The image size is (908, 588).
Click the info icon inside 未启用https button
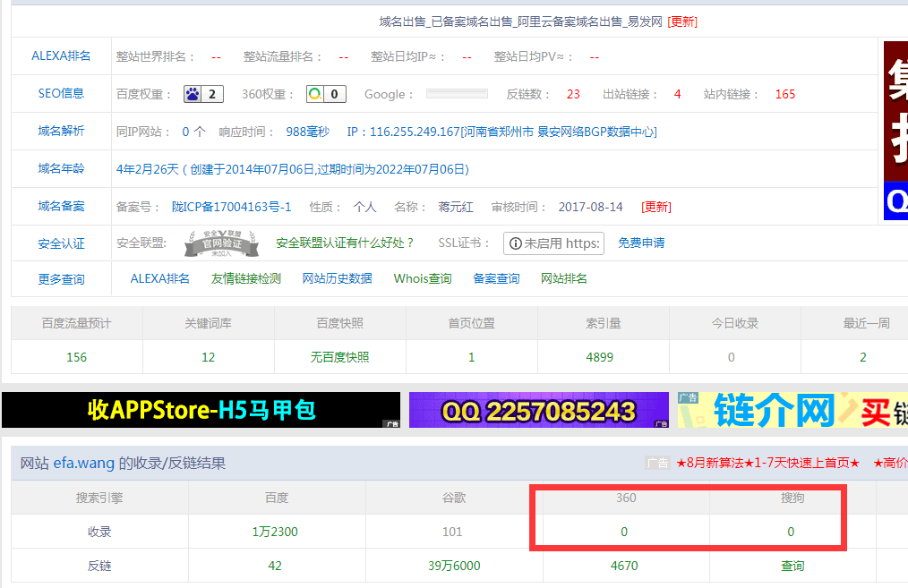click(514, 243)
